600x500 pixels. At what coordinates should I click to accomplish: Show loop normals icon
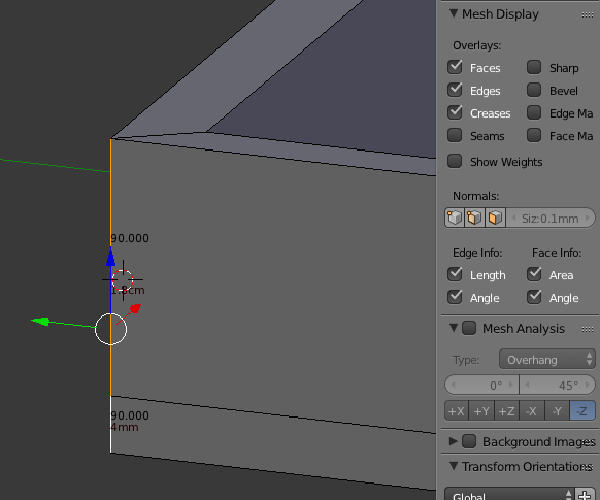point(474,218)
